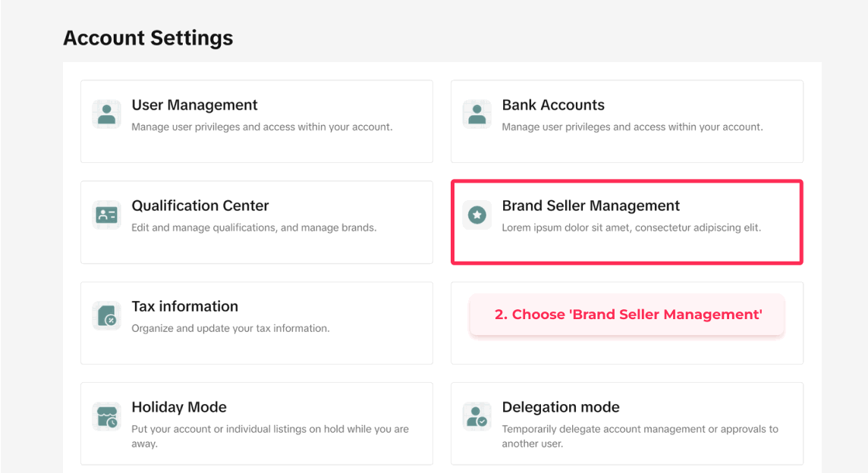Click the Holiday Mode storefront icon
The width and height of the screenshot is (868, 473).
107,416
